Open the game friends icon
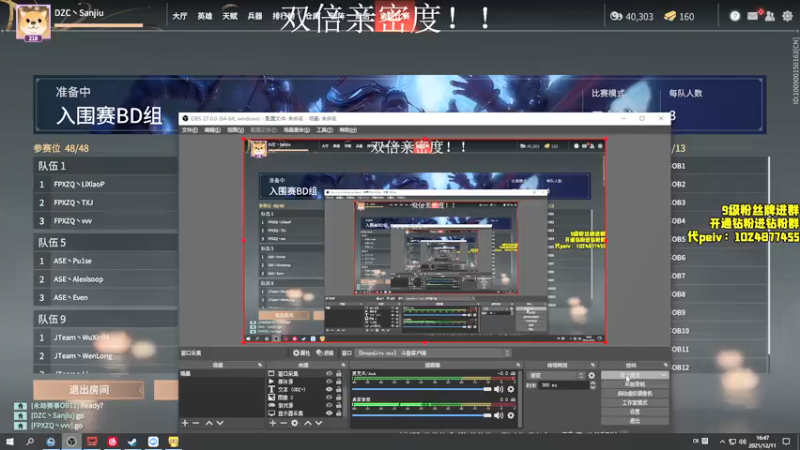Viewport: 800px width, 450px height. click(770, 16)
